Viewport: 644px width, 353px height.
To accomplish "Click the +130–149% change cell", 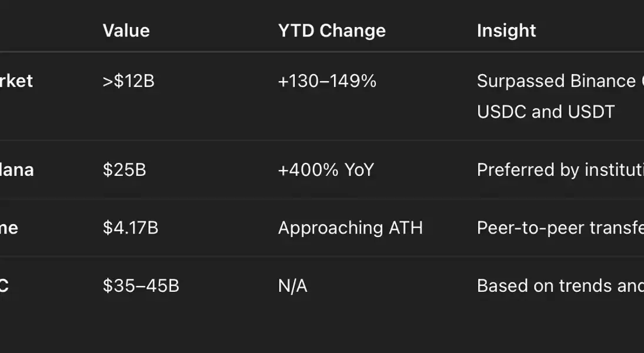I will coord(327,81).
